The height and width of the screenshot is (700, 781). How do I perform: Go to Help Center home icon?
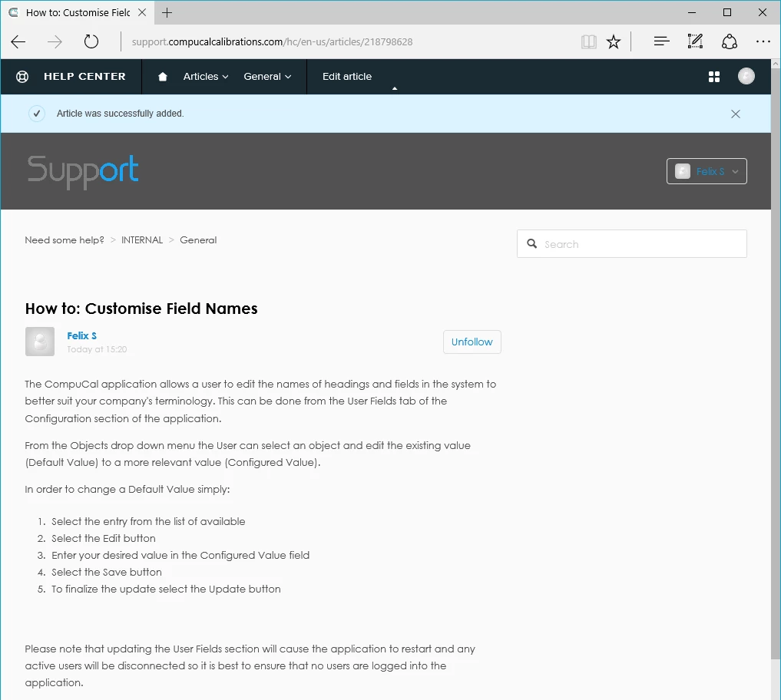(162, 77)
